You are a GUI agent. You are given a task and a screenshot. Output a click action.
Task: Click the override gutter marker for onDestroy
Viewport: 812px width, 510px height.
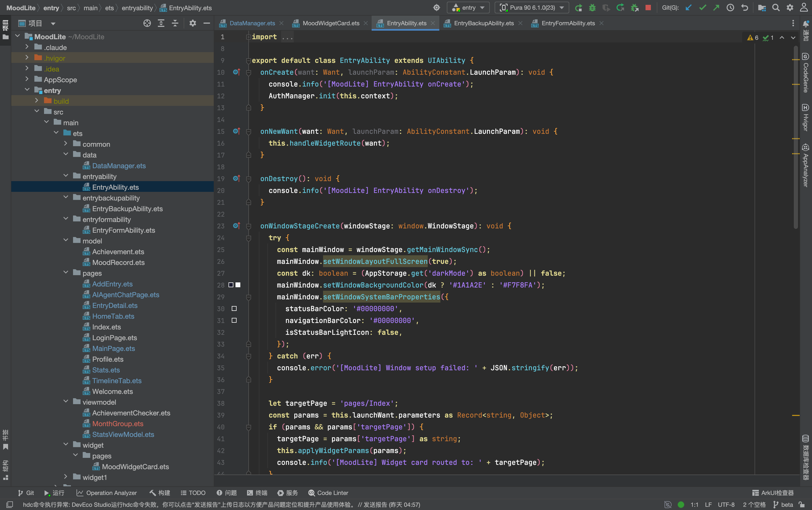coord(237,178)
